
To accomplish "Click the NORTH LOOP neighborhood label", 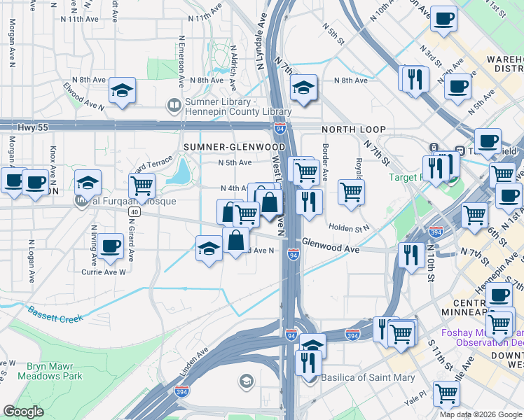I will (354, 129).
